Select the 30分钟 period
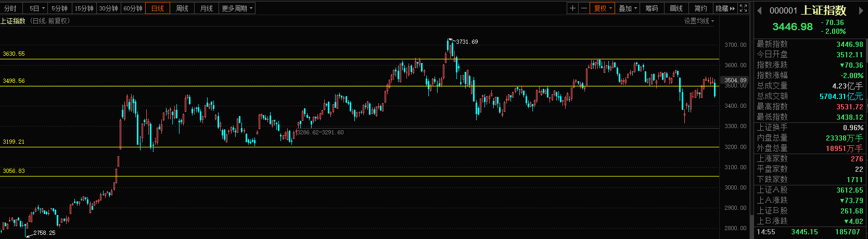Viewport: 868px width, 239px height. pyautogui.click(x=108, y=8)
